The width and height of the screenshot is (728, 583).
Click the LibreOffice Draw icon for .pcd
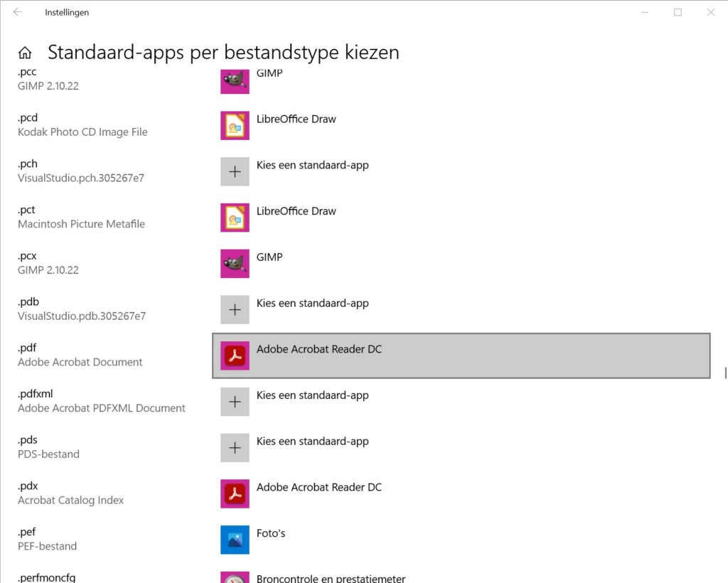click(x=235, y=125)
